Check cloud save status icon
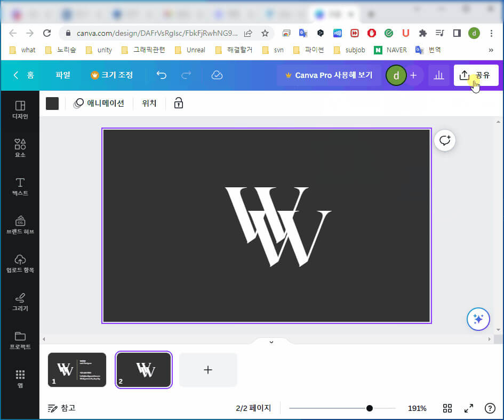Image resolution: width=504 pixels, height=420 pixels. point(217,75)
